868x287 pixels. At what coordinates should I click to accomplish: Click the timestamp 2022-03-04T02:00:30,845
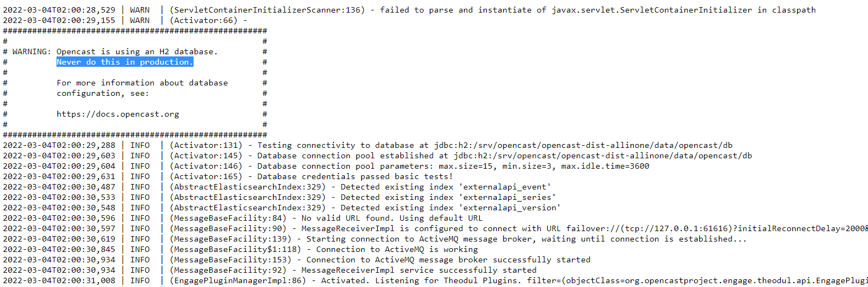click(x=59, y=249)
